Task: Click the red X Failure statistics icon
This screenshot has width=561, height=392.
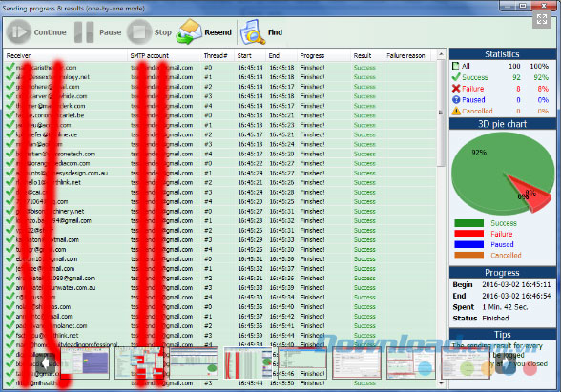Action: tap(456, 89)
